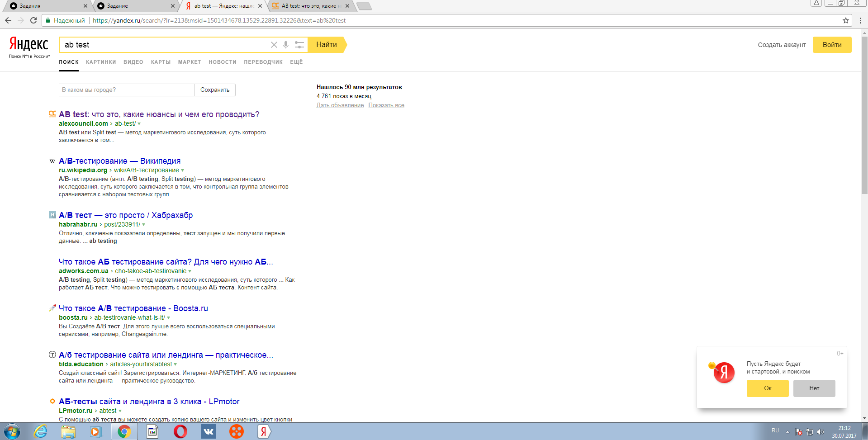Image resolution: width=868 pixels, height=440 pixels.
Task: Expand the adworks.com.ua result dropdown arrow
Action: tap(190, 271)
